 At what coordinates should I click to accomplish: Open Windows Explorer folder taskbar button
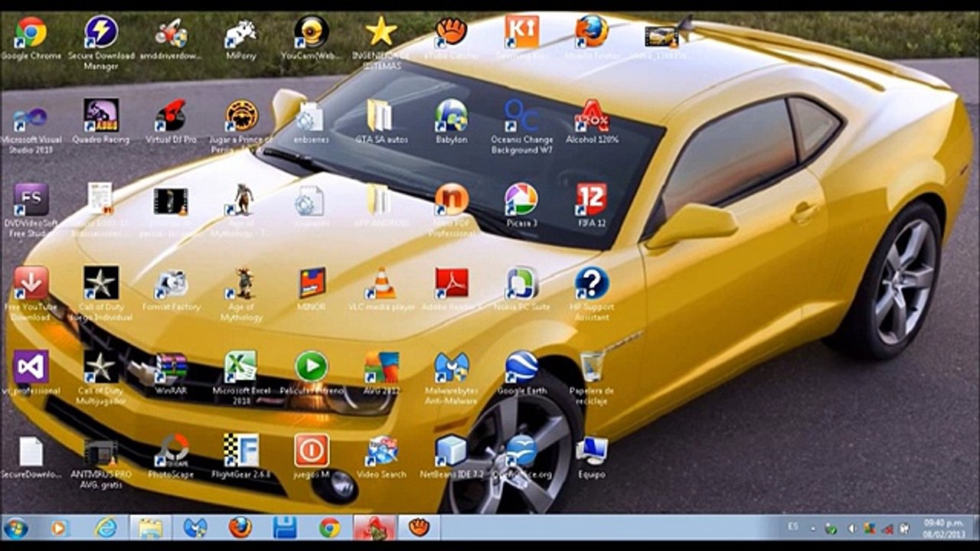(151, 527)
